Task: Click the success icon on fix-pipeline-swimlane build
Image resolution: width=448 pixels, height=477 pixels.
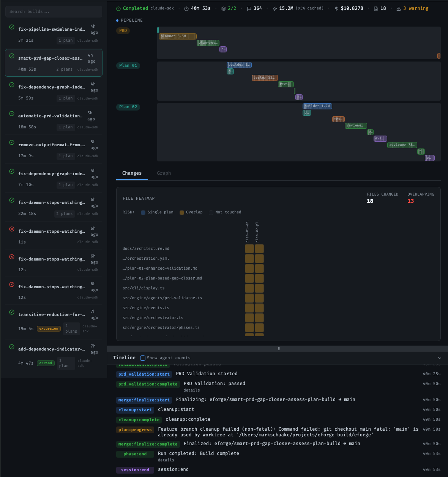Action: coord(12,27)
